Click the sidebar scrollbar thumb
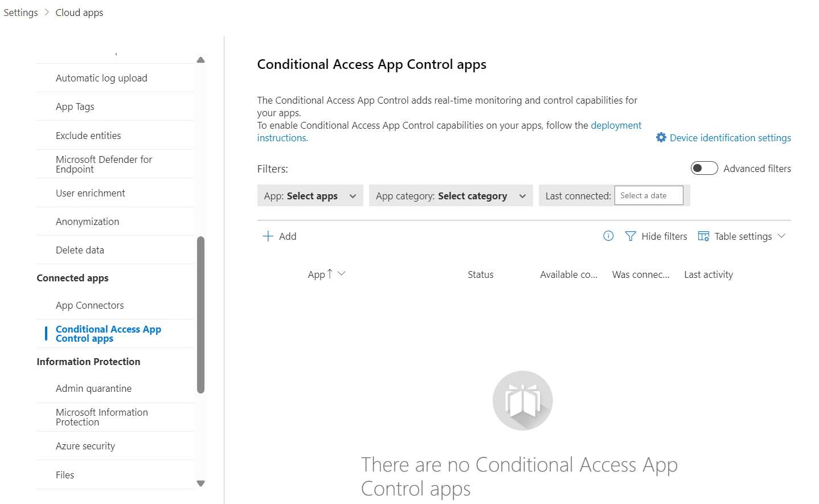 pos(200,313)
